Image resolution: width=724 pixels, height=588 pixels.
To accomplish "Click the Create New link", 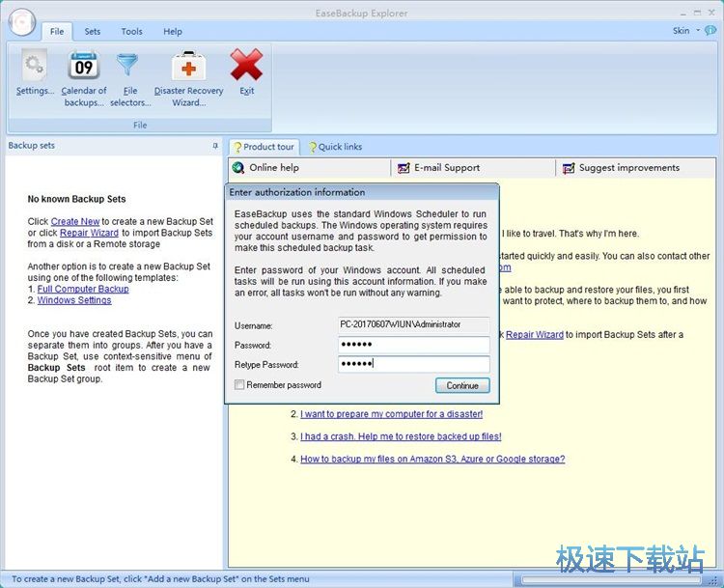I will (x=75, y=221).
